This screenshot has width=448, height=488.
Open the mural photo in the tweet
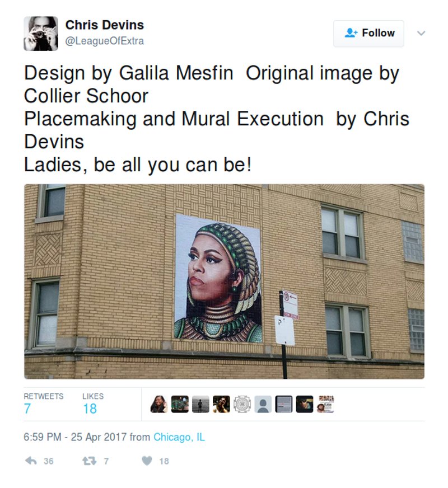coord(224,281)
